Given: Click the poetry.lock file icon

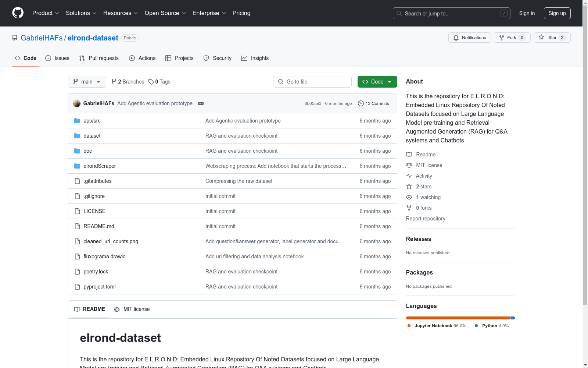Looking at the screenshot, I should pos(77,272).
